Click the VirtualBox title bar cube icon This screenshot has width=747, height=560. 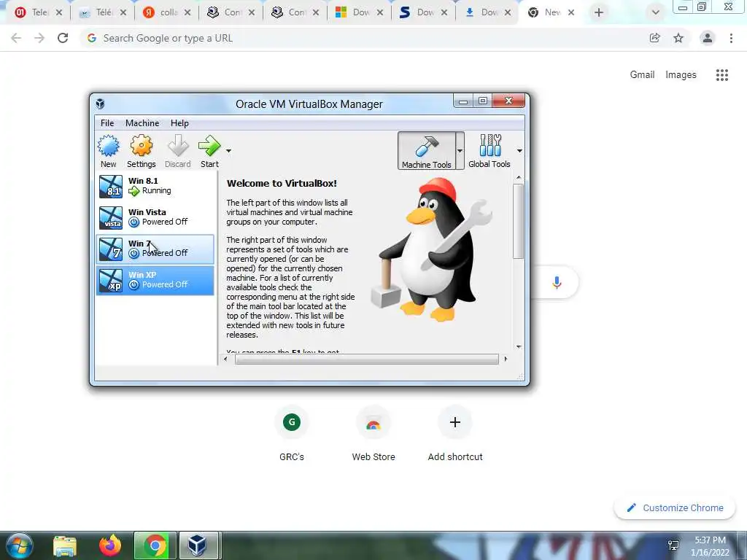[100, 104]
